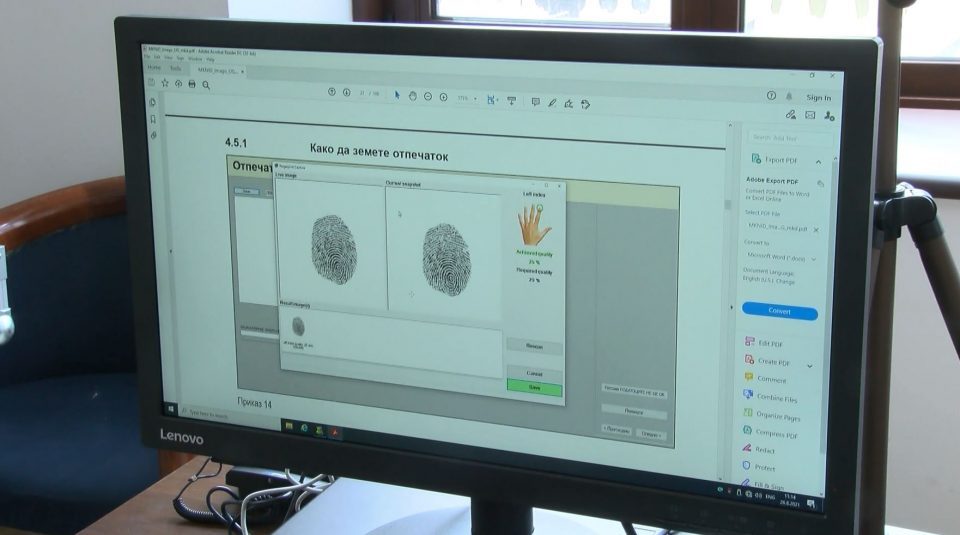The height and width of the screenshot is (535, 960).
Task: Expand the Create PDF options chevron
Action: coord(809,366)
